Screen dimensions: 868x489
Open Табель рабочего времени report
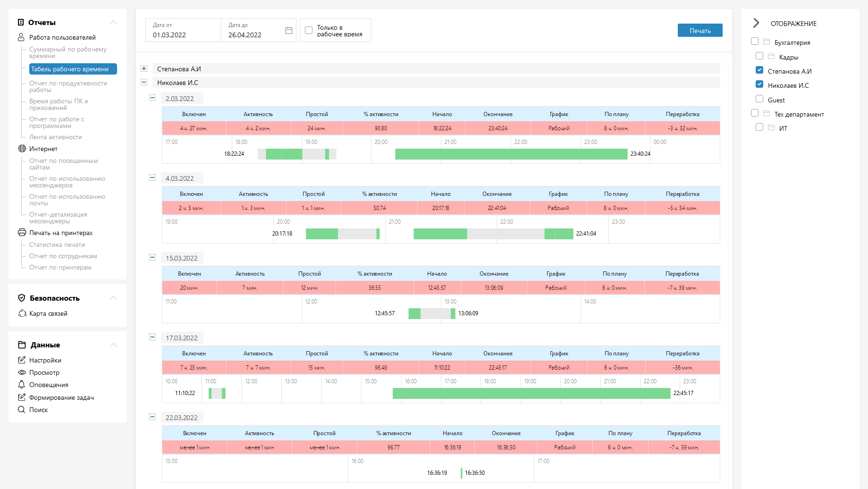point(73,69)
